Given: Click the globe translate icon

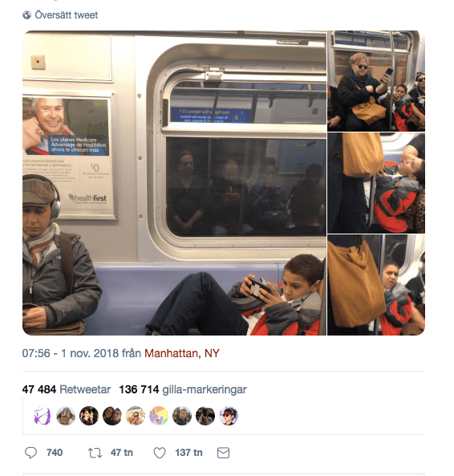Looking at the screenshot, I should [26, 15].
